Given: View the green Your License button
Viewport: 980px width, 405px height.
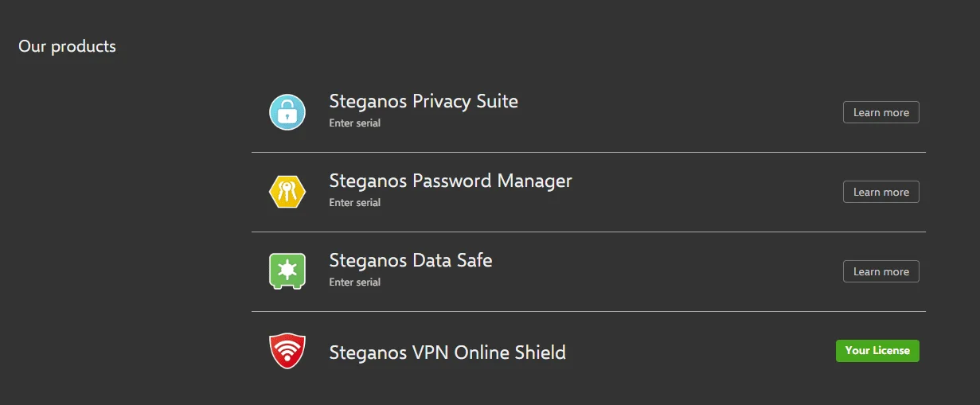Looking at the screenshot, I should pos(877,351).
